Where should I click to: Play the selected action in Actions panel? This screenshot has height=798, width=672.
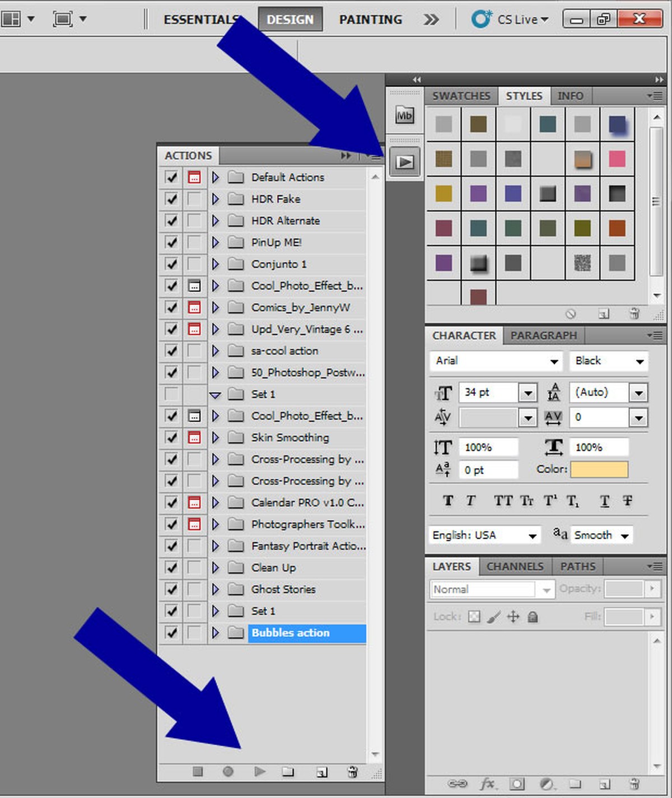(259, 771)
